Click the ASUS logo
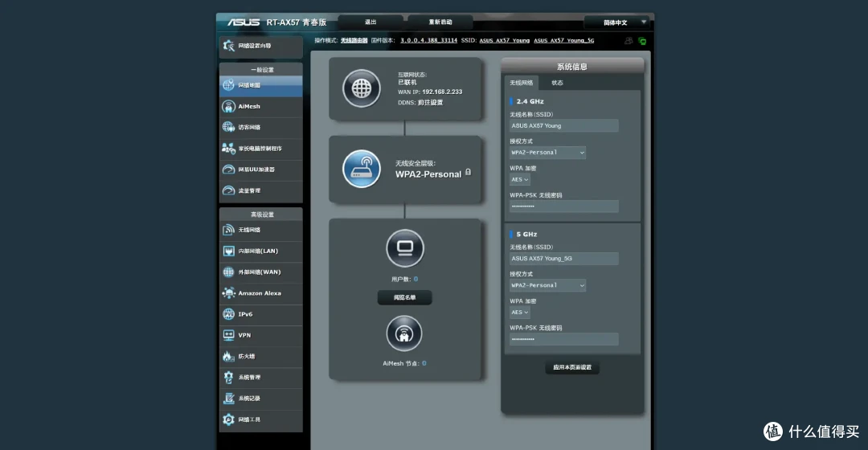Screen dimensions: 868x450 coord(243,22)
